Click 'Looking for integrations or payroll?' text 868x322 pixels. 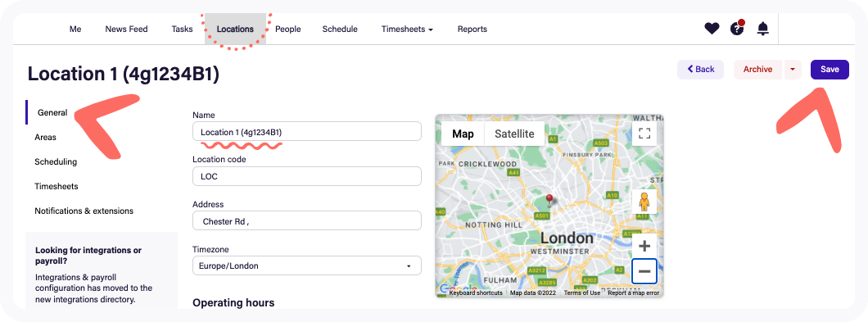[88, 256]
